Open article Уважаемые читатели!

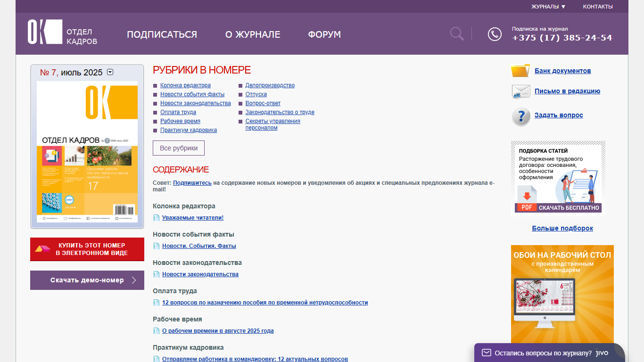tap(193, 218)
